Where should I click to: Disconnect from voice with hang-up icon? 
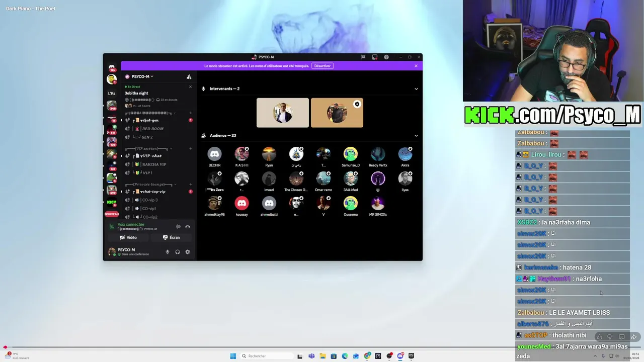188,227
